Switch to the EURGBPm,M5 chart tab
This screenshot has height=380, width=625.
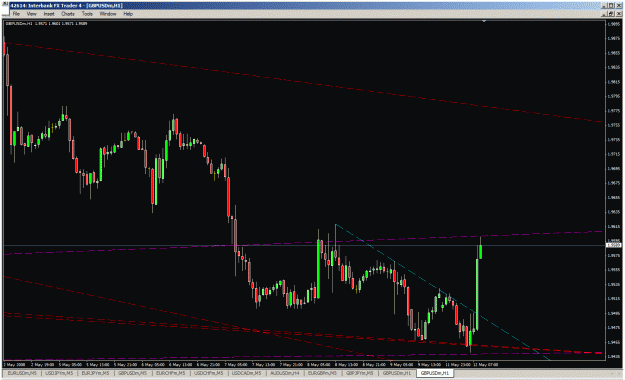322,373
